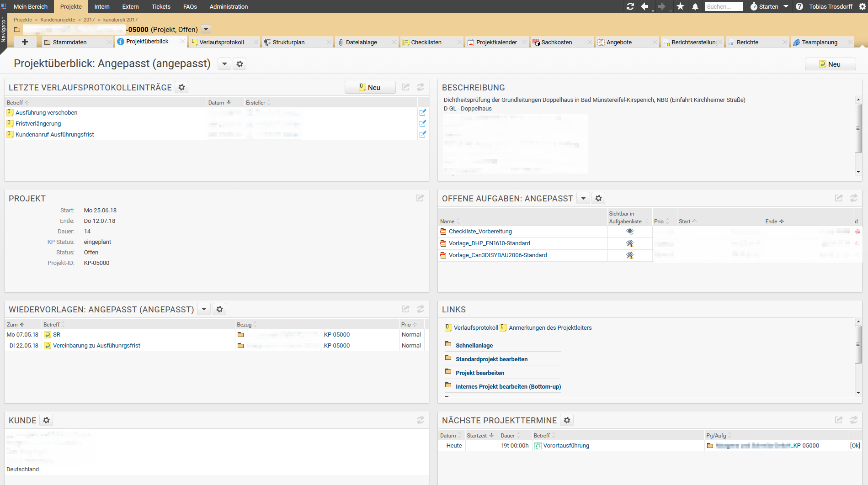This screenshot has width=868, height=485.
Task: Open Offene Aufgaben view dropdown arrow
Action: pyautogui.click(x=583, y=198)
